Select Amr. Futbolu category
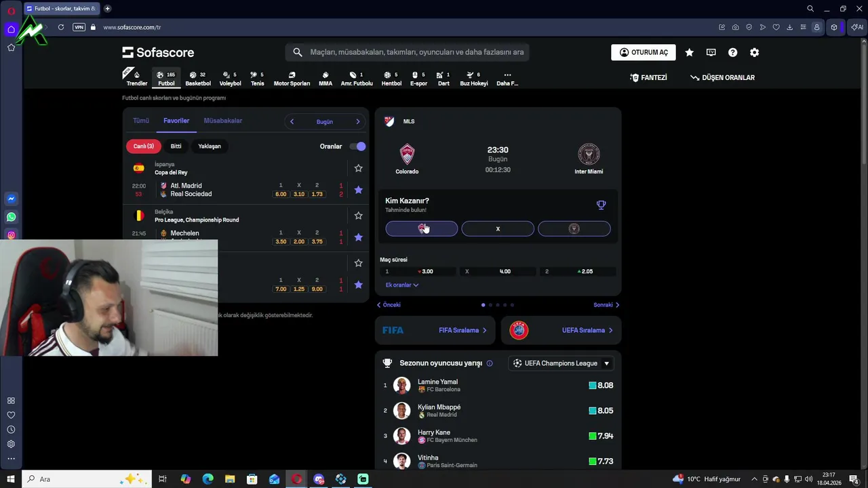The width and height of the screenshot is (868, 488). [357, 79]
